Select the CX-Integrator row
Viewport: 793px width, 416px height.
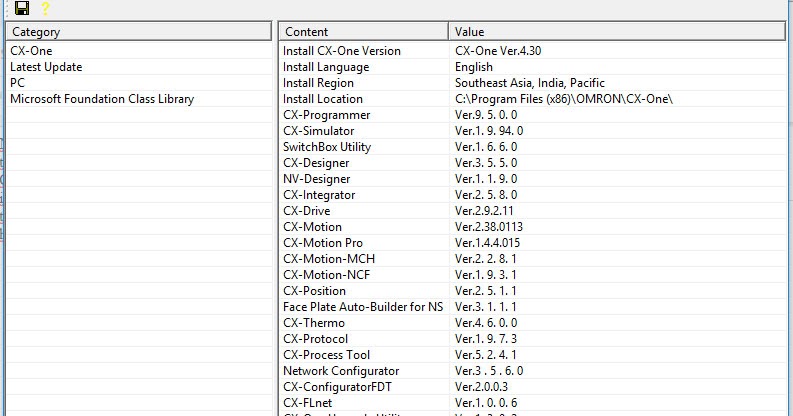tap(533, 195)
